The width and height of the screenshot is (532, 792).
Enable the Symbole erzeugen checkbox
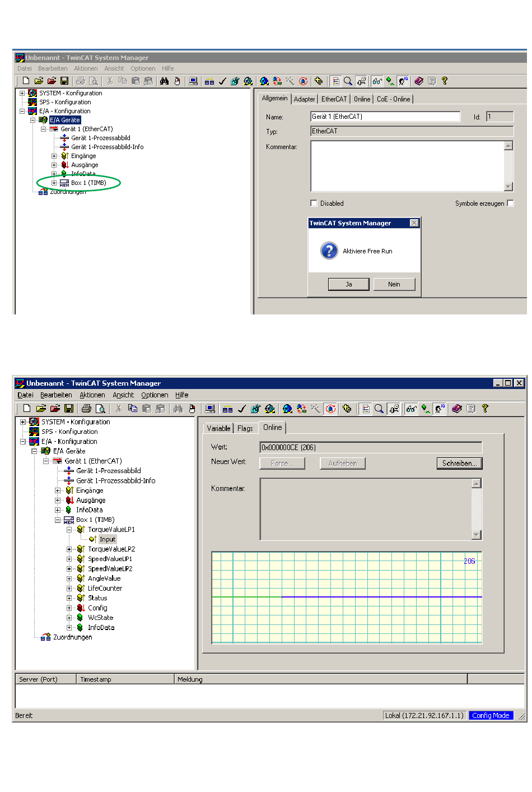pyautogui.click(x=510, y=203)
